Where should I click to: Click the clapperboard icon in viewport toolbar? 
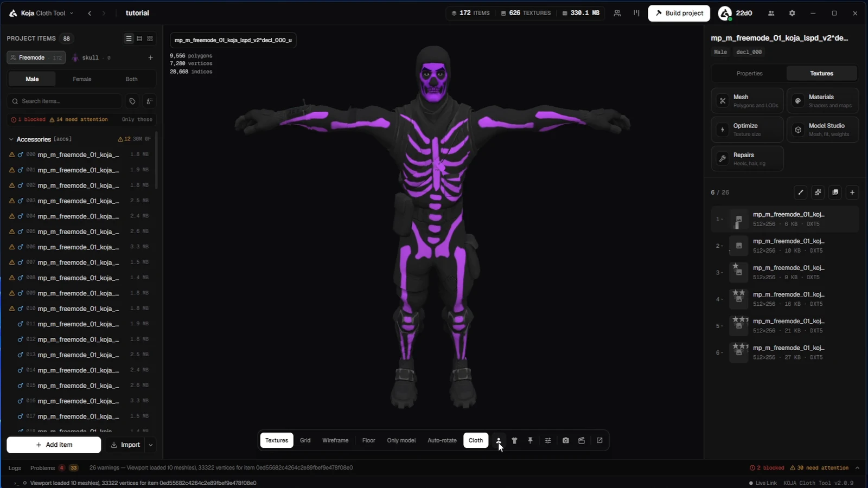click(x=582, y=440)
